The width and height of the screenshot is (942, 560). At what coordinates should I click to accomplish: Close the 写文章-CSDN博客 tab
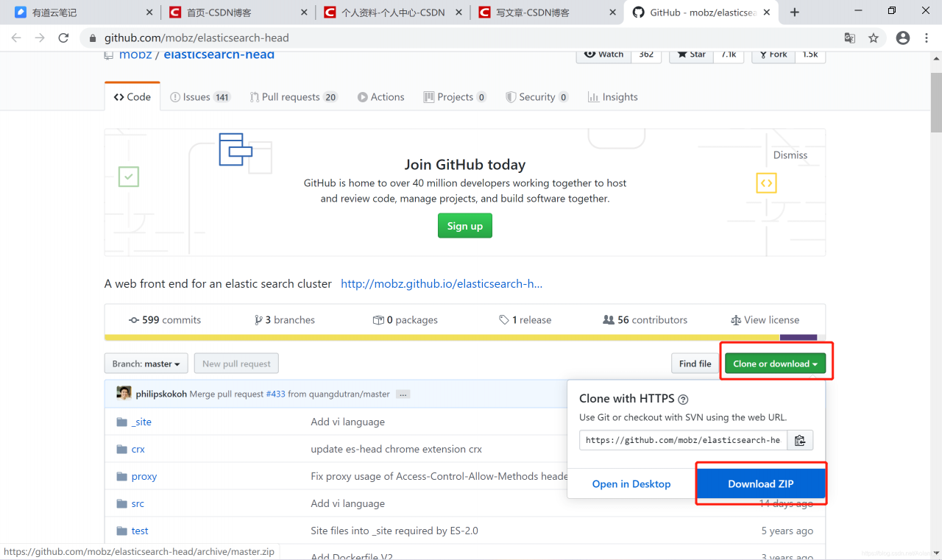pyautogui.click(x=614, y=13)
